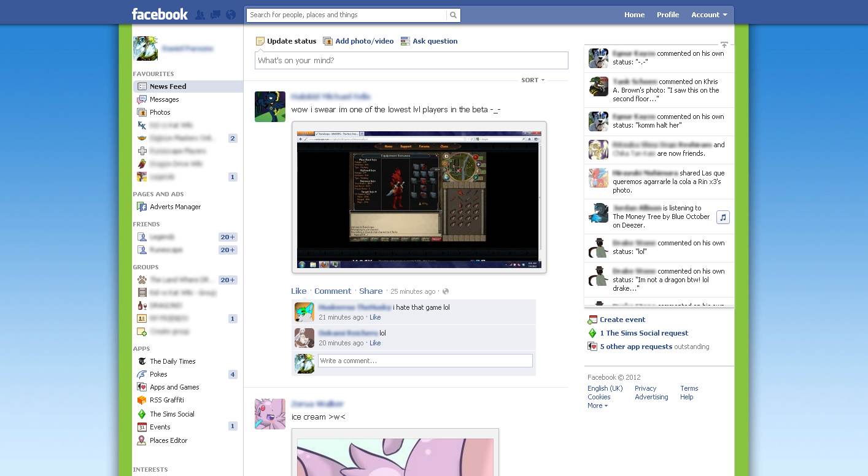The width and height of the screenshot is (868, 476).
Task: Like the 'lol' comment from 20 minutes ago
Action: (x=375, y=343)
